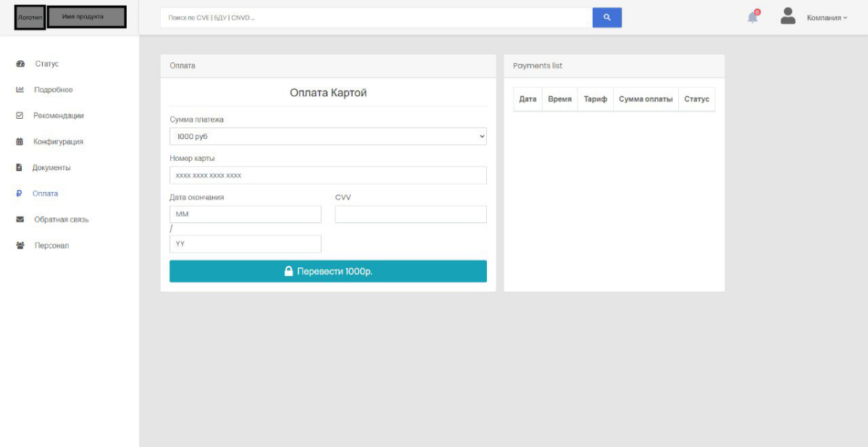Select the Оплата sidebar item
The image size is (868, 447).
(x=46, y=193)
